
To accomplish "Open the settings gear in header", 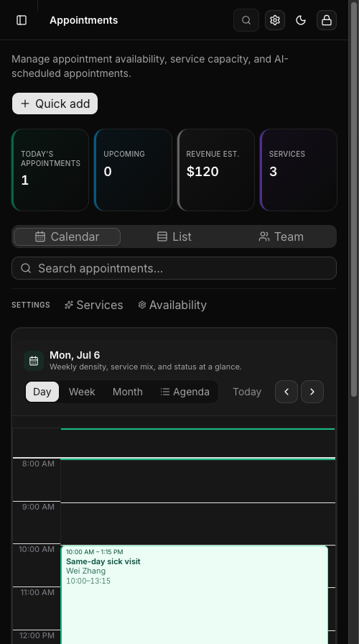I will coord(275,20).
